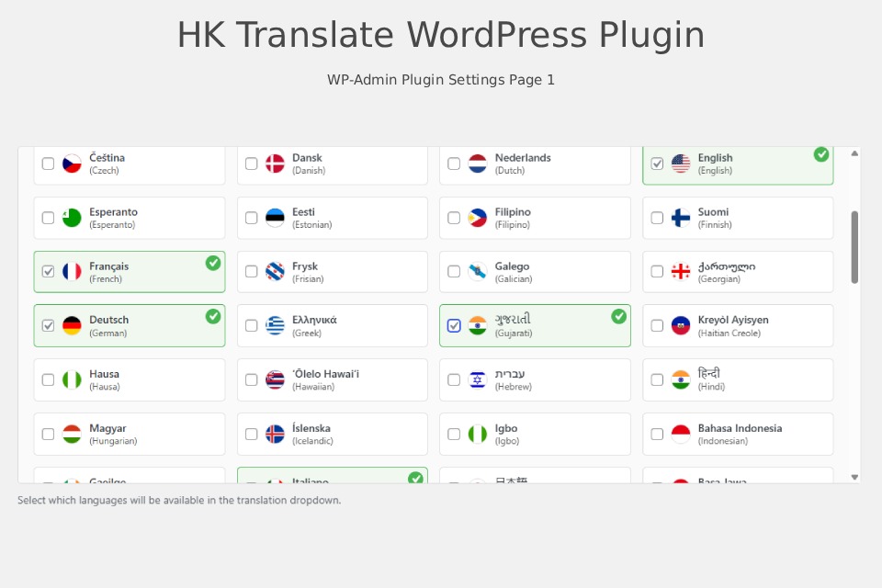Click the green checkmark badge on English
The height and width of the screenshot is (588, 882).
click(821, 154)
